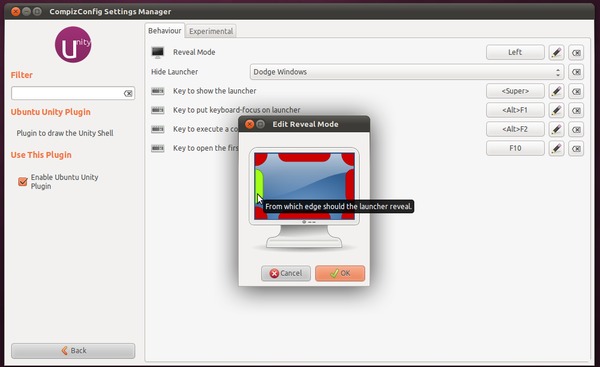Click the Hide Launcher label
The image size is (600, 367).
[x=174, y=72]
